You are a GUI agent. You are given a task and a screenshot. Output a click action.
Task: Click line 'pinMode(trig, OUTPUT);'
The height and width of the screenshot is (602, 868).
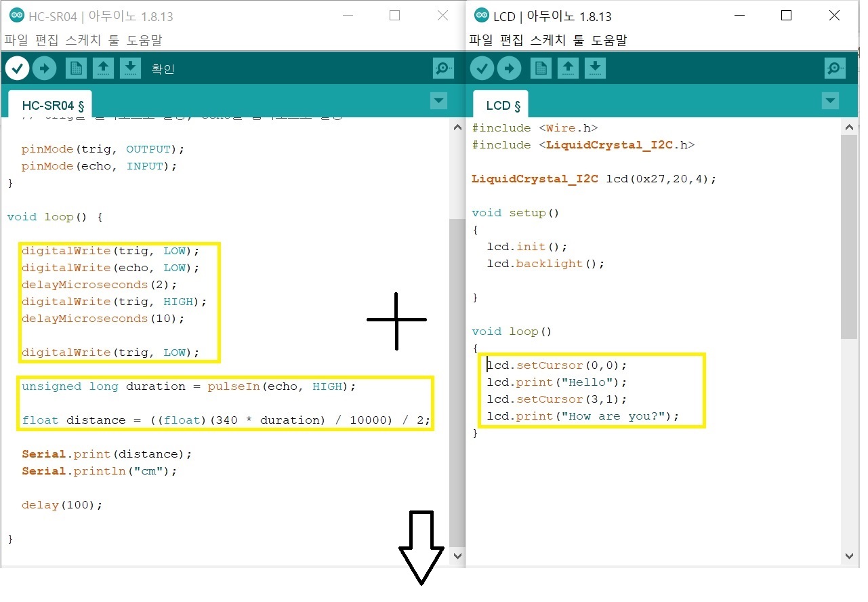[x=103, y=149]
